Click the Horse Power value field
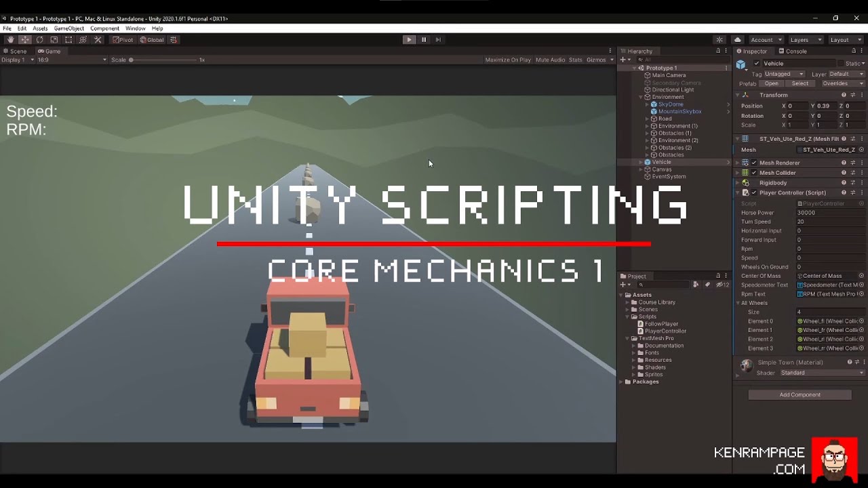The width and height of the screenshot is (868, 488). click(x=830, y=213)
